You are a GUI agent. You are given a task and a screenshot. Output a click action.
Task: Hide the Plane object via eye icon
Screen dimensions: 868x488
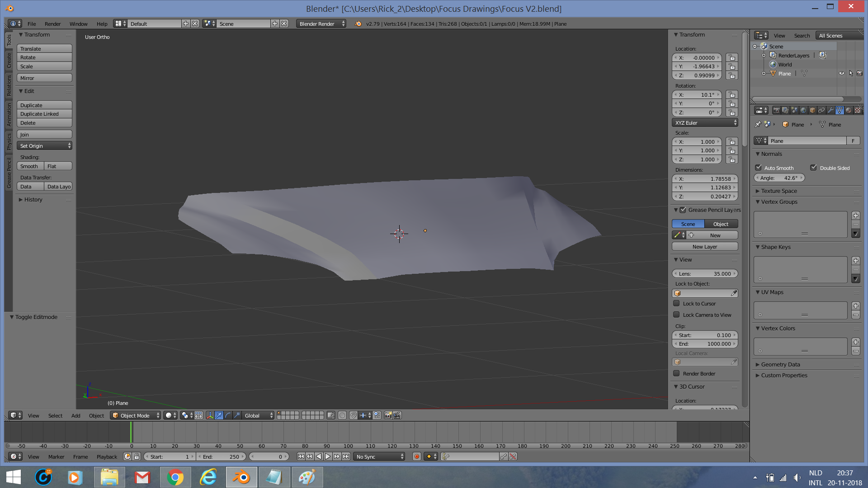(841, 73)
